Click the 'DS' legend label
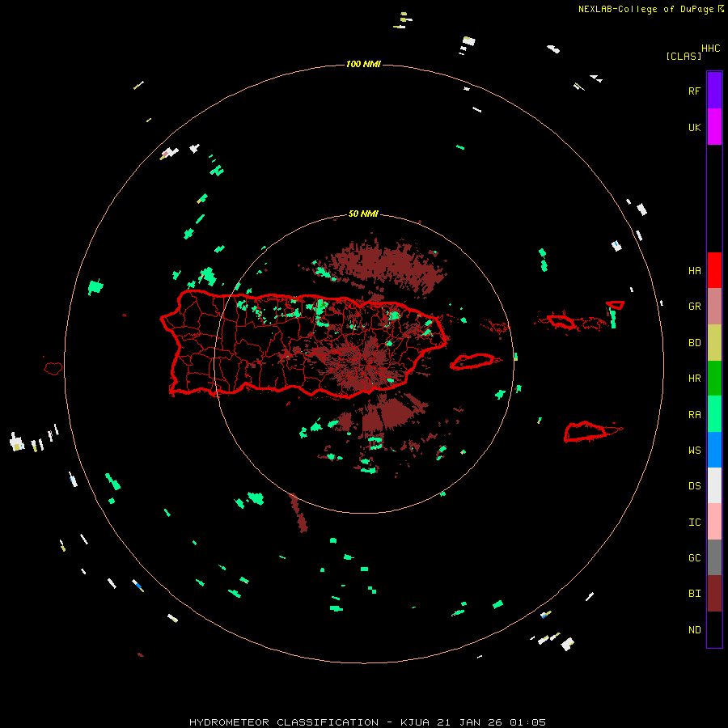The width and height of the screenshot is (728, 728). 694,486
